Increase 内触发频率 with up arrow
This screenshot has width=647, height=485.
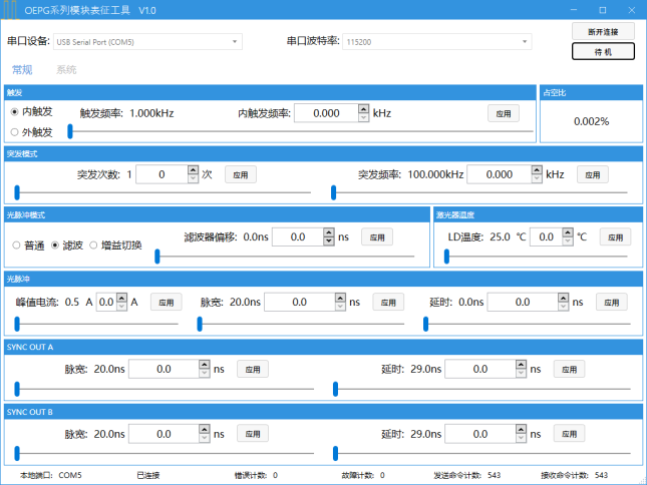[x=364, y=109]
